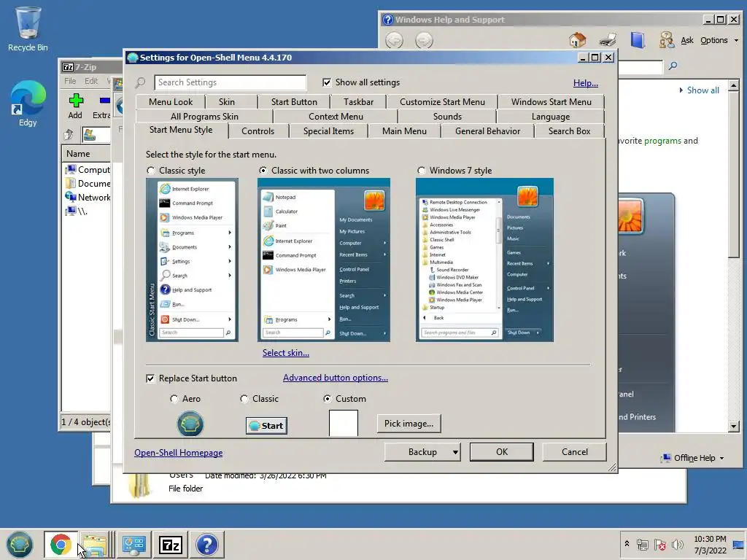
Task: Click the magnifier icon beside Search Settings
Action: coord(141,82)
